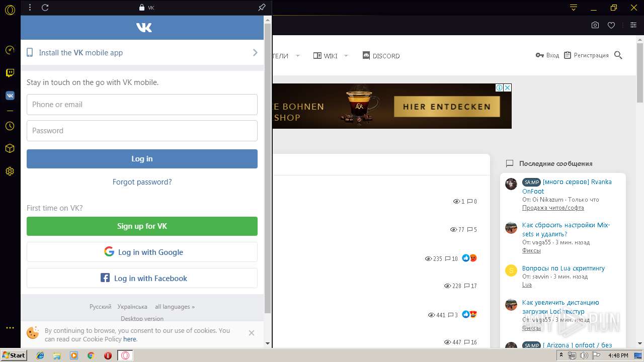Click the blue Log in button

[x=142, y=159]
